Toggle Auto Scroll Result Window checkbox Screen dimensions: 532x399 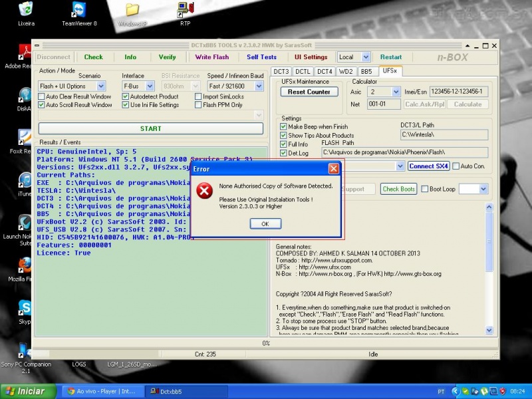click(x=41, y=105)
